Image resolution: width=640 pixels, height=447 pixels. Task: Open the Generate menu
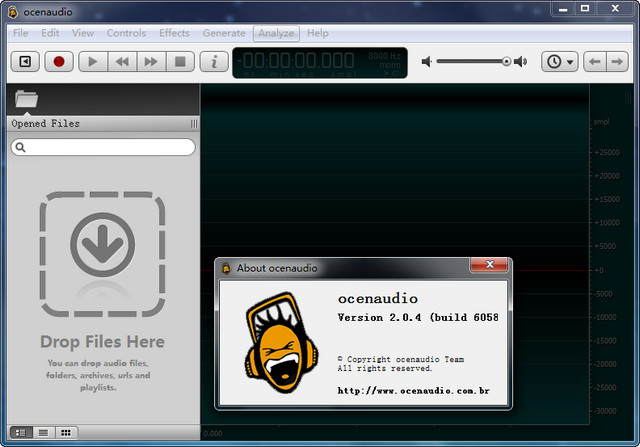click(224, 33)
